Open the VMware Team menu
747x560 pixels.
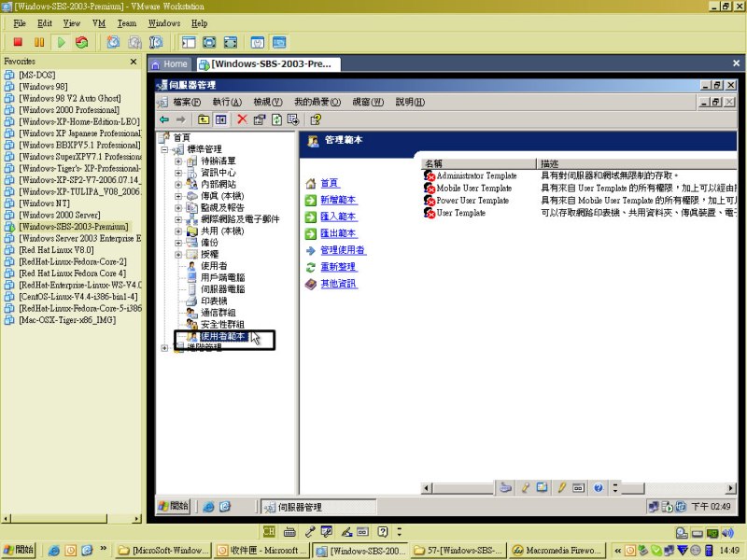[x=127, y=23]
